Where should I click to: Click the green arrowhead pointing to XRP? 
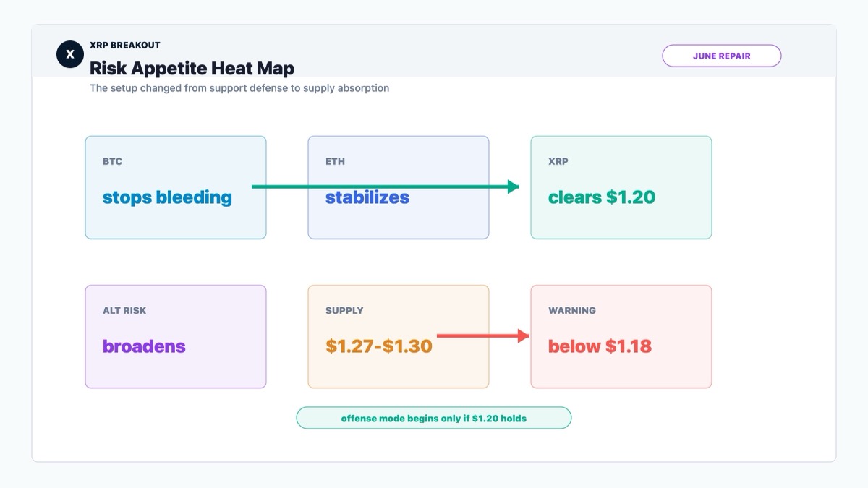(x=514, y=187)
